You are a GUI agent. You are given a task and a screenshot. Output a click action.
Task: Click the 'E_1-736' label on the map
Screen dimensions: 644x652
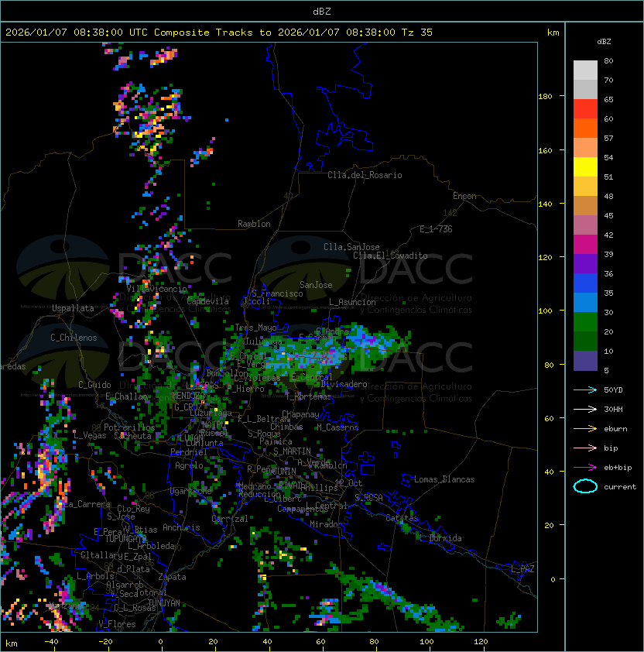coord(436,229)
